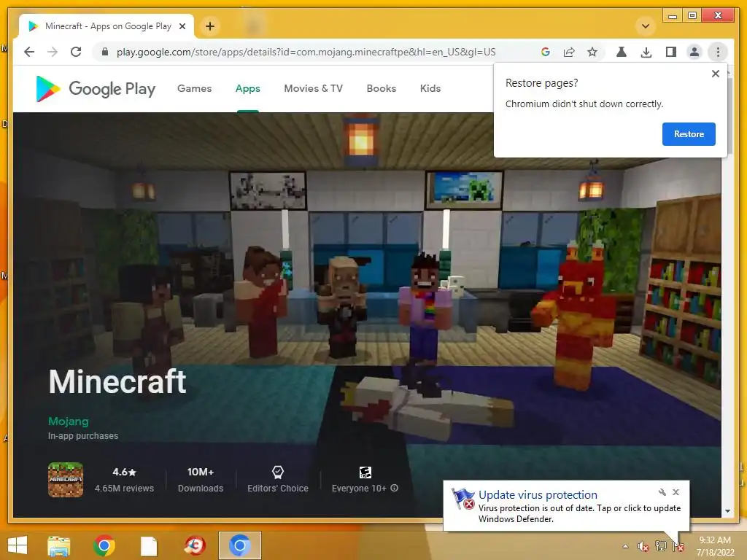Click the 10M+ Downloads stat
Screen dimensions: 747x560
201,480
